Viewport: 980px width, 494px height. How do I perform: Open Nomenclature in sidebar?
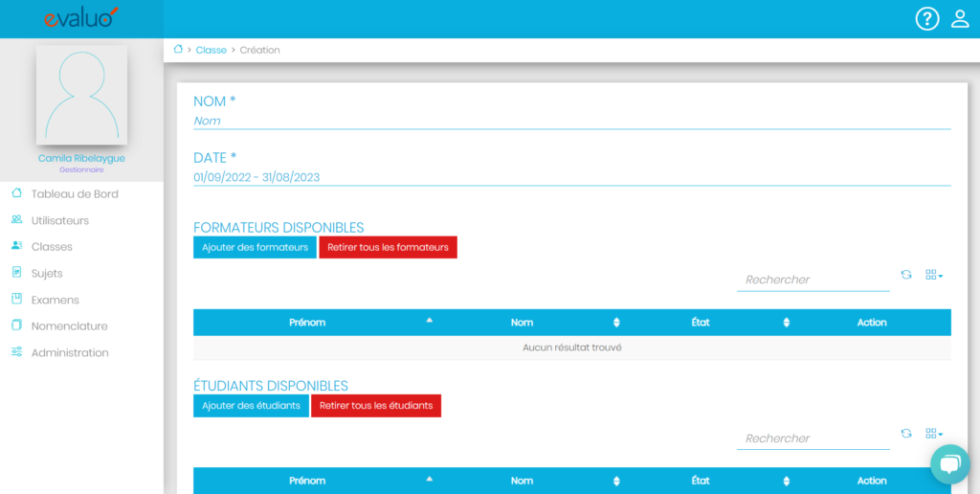69,326
